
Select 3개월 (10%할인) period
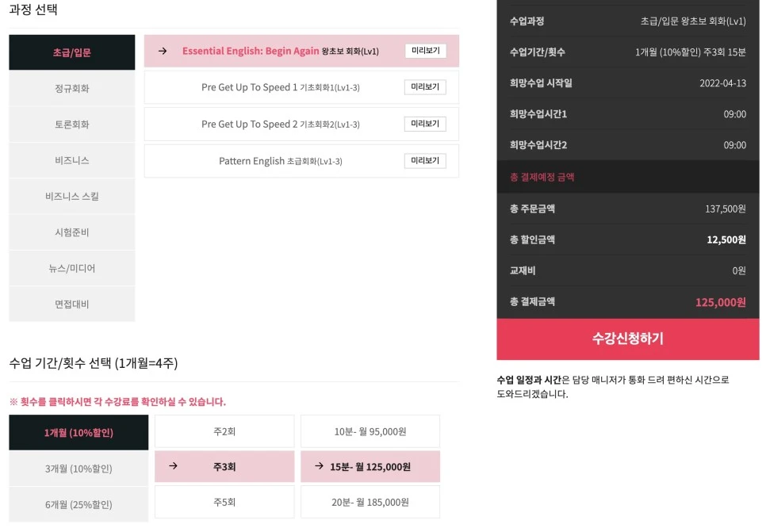pyautogui.click(x=79, y=469)
